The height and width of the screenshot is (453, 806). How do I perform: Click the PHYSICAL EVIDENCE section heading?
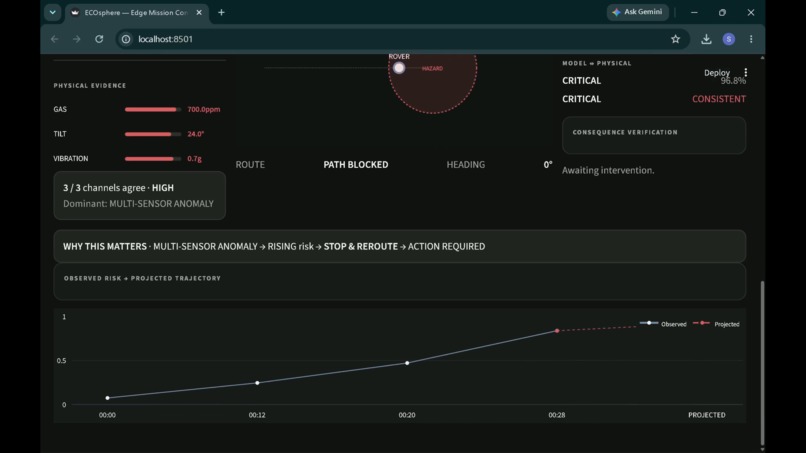point(90,85)
